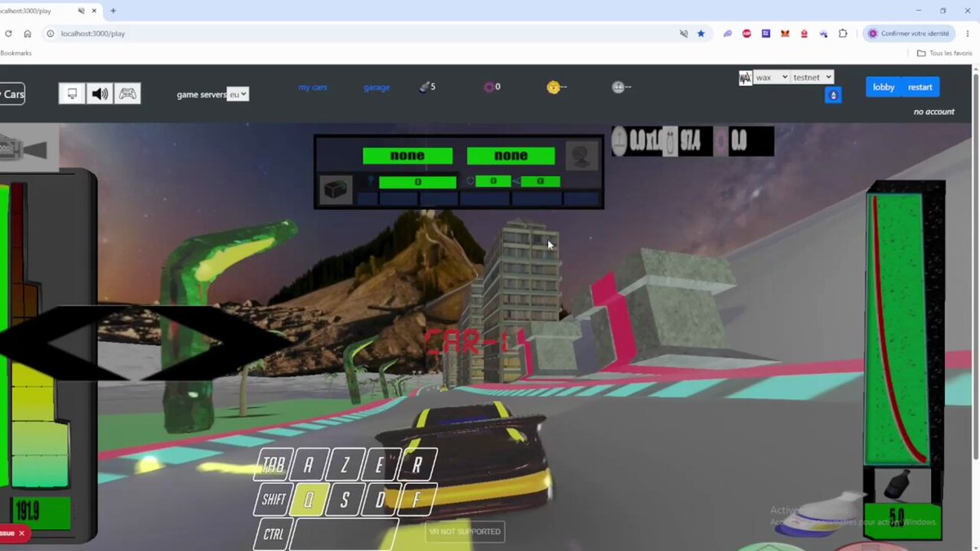Click the on-screen CTRL key

272,535
